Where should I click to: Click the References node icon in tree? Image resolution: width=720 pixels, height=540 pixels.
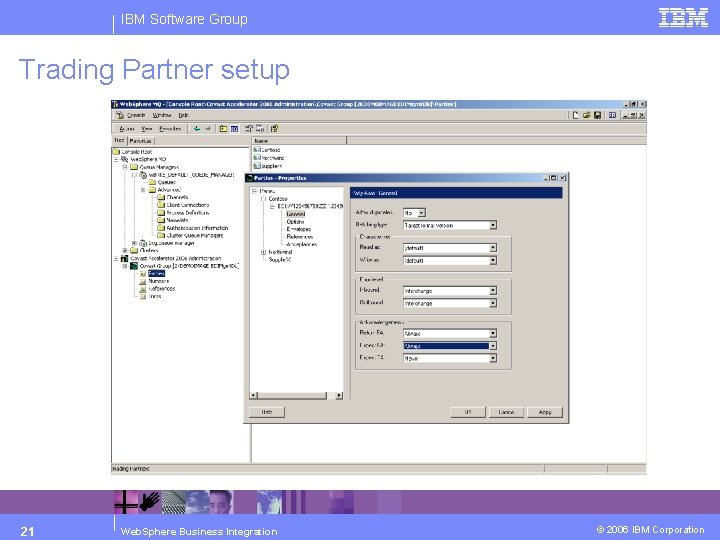click(x=143, y=289)
